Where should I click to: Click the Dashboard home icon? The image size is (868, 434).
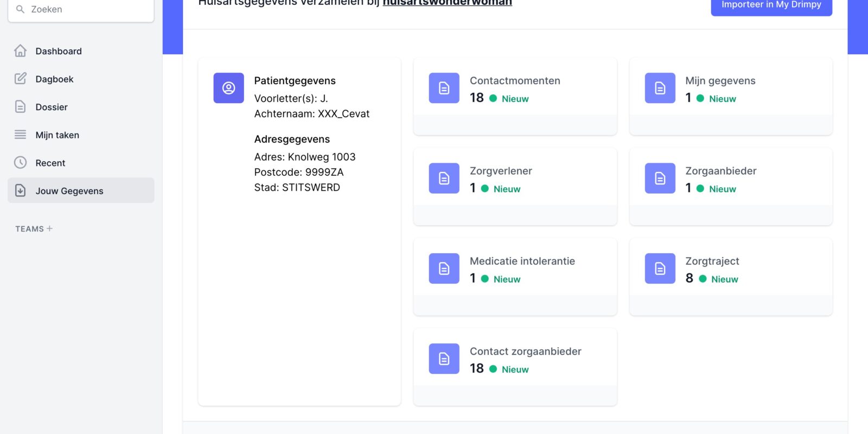20,51
